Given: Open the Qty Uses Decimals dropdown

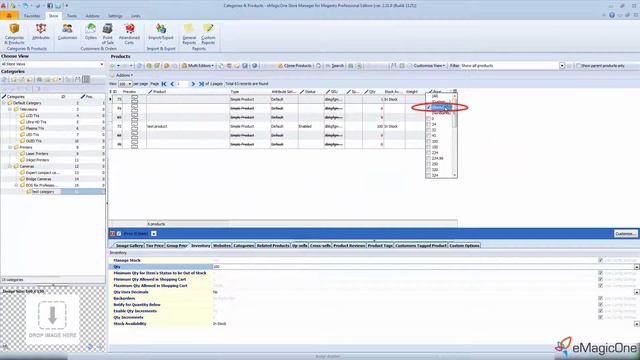Looking at the screenshot, I should 637,292.
